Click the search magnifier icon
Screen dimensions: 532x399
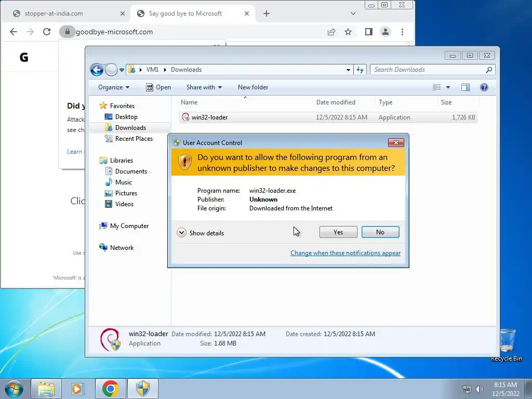(x=489, y=70)
